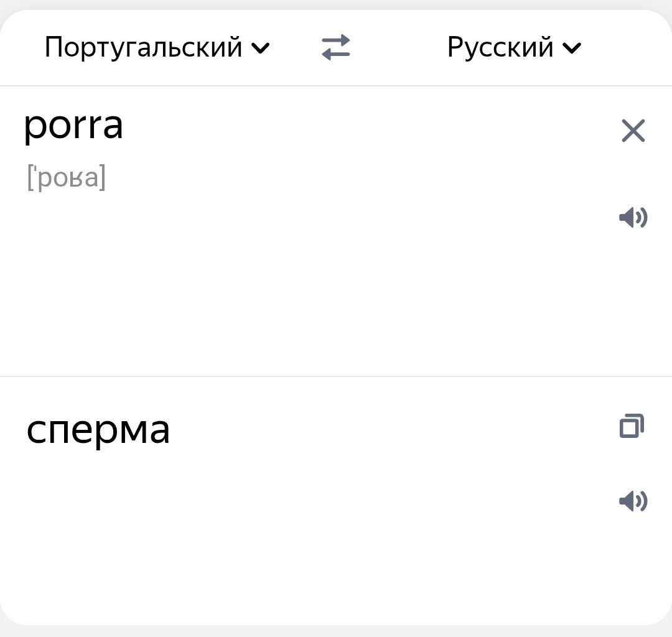
Task: Select the phonetic transcription under porra
Action: click(x=67, y=177)
